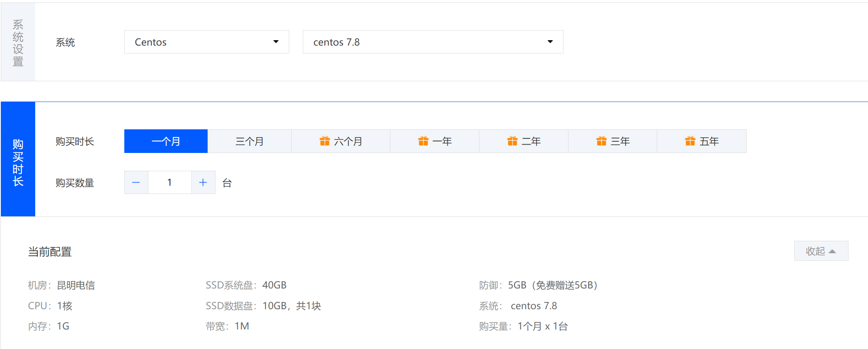Open the Centos system family dropdown

tap(206, 42)
